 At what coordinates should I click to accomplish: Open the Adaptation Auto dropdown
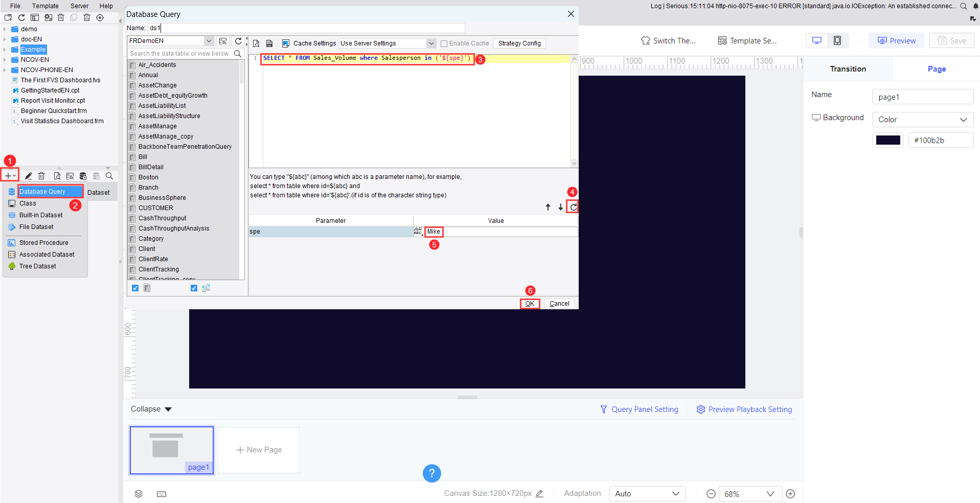click(647, 494)
